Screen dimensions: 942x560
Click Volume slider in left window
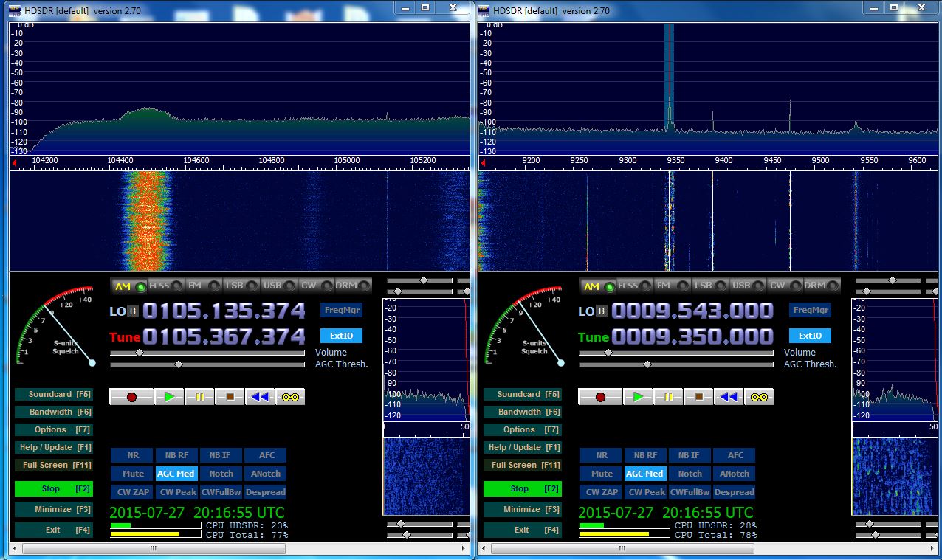pyautogui.click(x=207, y=353)
